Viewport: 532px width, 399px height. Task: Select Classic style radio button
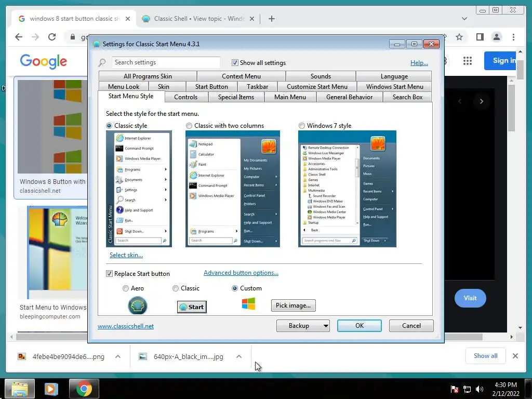pos(109,126)
